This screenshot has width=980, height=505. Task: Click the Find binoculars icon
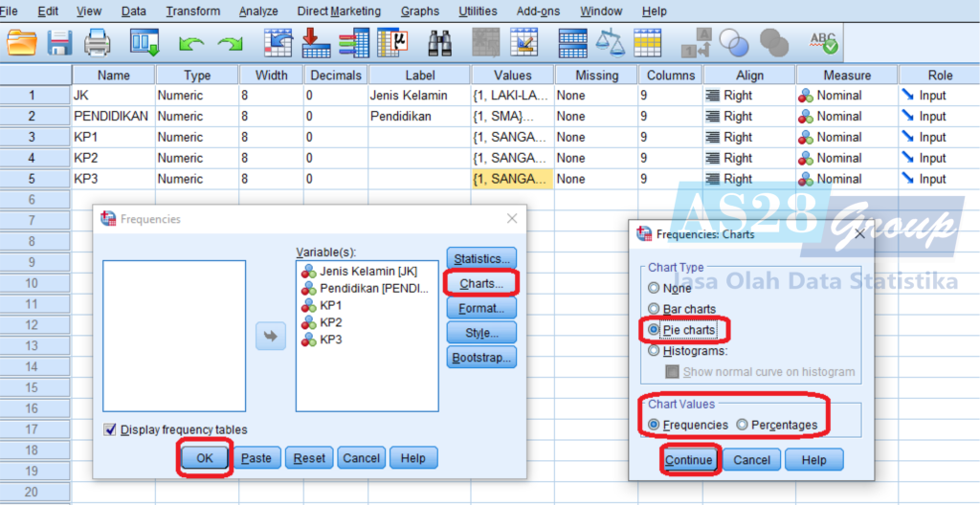coord(439,42)
